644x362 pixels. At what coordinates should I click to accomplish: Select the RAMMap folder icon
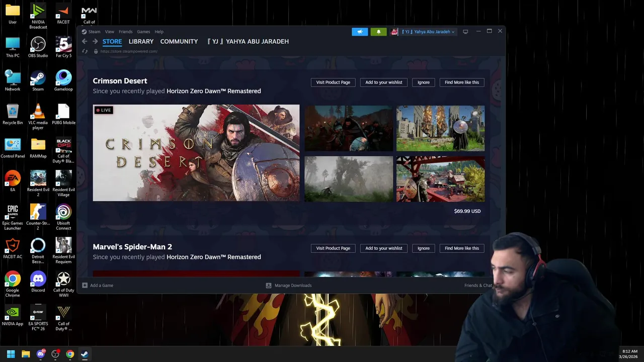[x=38, y=148]
